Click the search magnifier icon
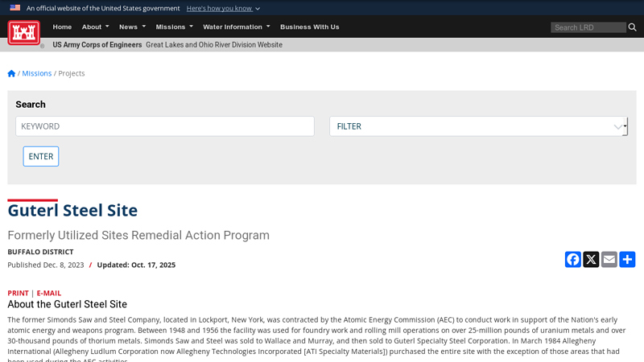 coord(633,27)
